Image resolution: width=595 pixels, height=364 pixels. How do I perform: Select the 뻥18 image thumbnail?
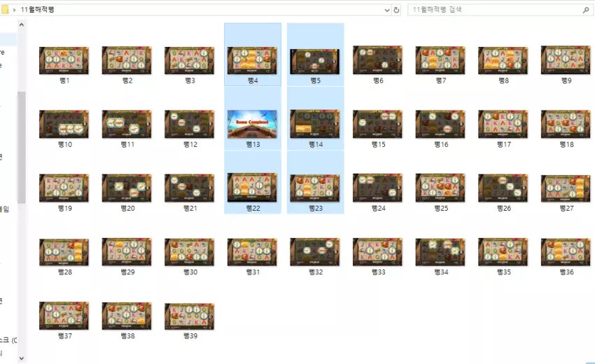566,124
